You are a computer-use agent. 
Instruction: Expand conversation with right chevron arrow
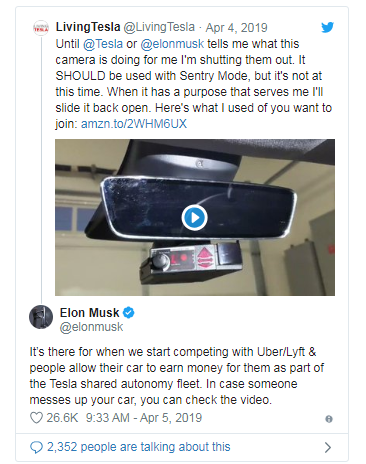coord(328,447)
